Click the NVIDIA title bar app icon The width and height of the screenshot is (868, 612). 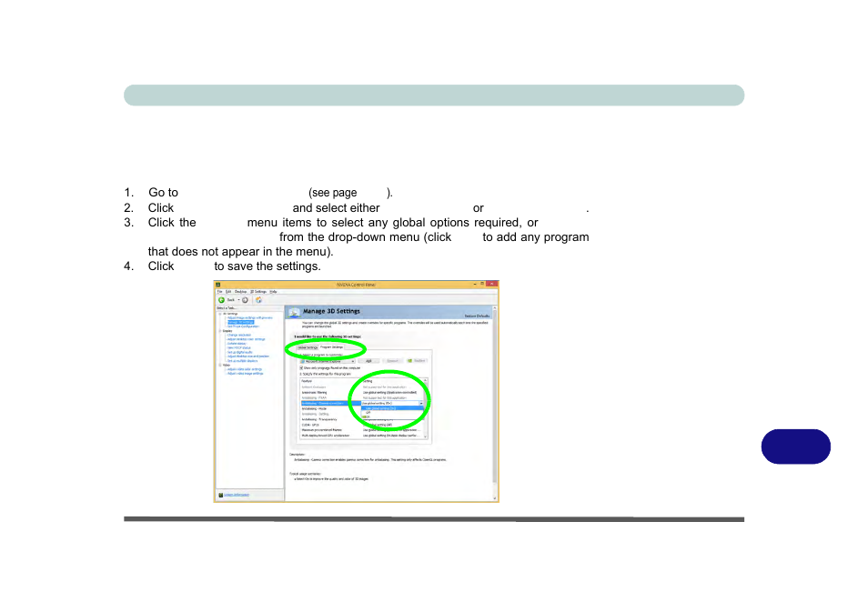coord(218,285)
